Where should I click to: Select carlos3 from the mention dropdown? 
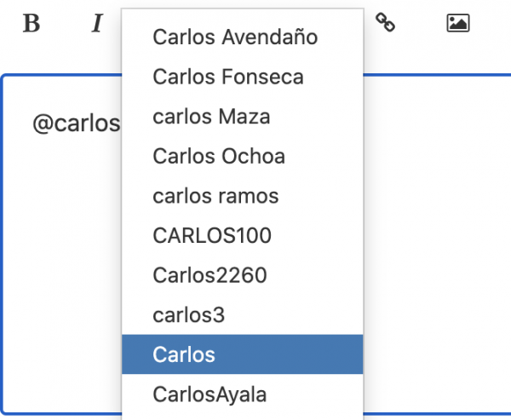pyautogui.click(x=242, y=314)
